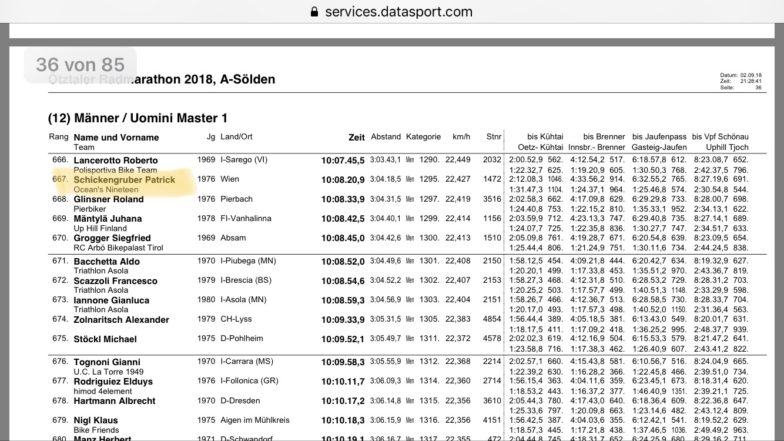Viewport: 784px width, 441px height.
Task: Select location 'FI-Vanhalinna'
Action: [246, 218]
